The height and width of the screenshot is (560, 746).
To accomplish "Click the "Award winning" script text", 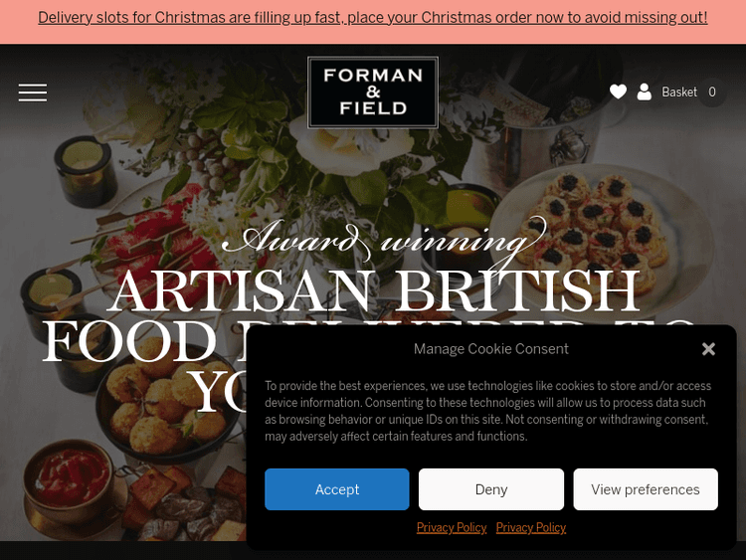I will pyautogui.click(x=383, y=239).
